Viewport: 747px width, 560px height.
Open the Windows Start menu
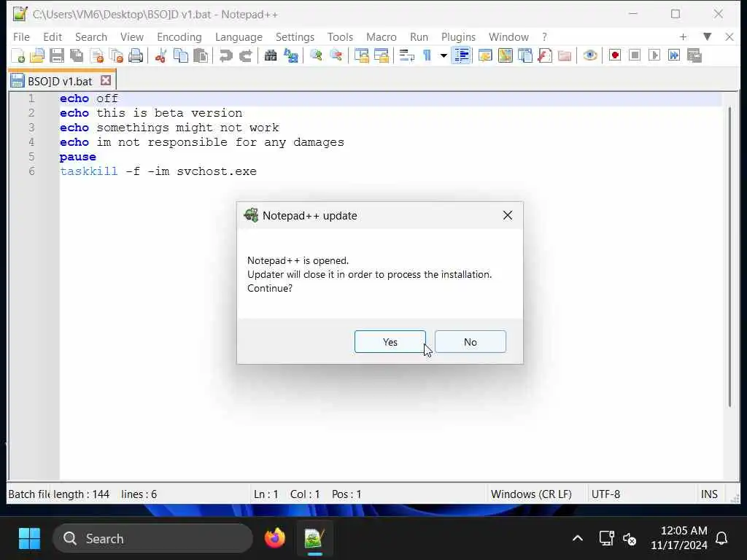point(29,539)
